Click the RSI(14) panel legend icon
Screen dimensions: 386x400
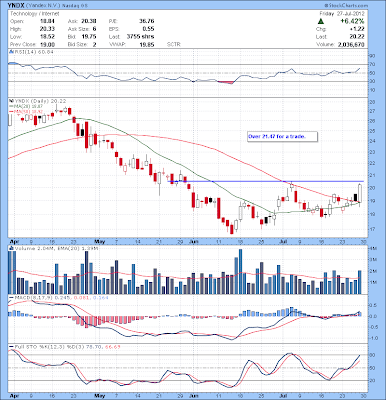[x=10, y=52]
